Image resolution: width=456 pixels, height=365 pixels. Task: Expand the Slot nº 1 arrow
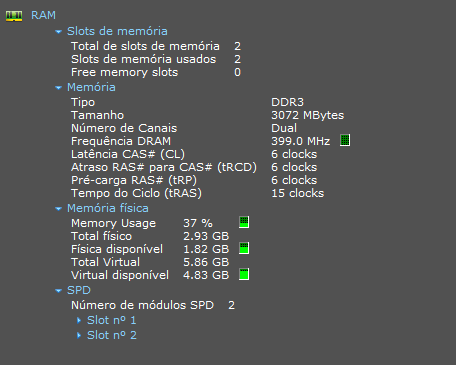(79, 320)
